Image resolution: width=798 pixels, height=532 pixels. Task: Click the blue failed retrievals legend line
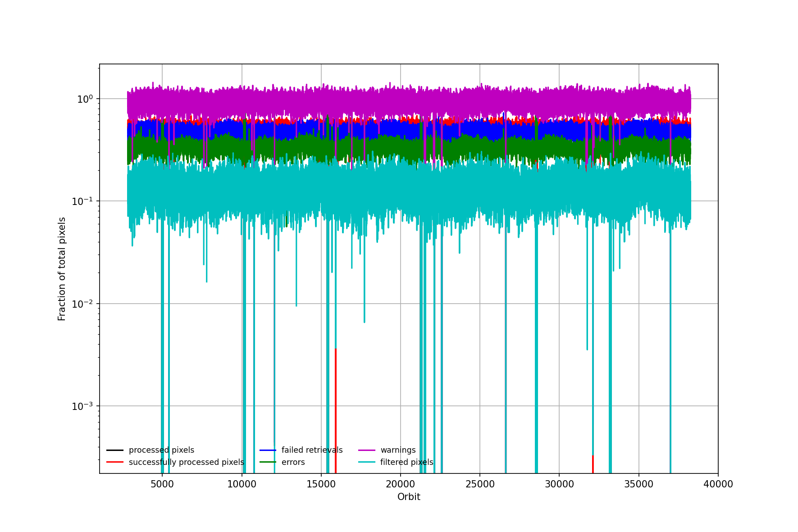click(268, 450)
